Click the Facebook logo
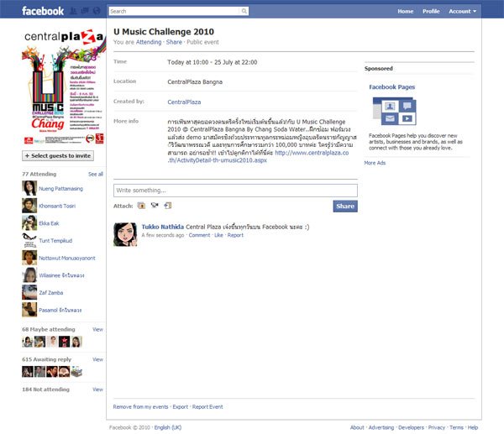 43,11
